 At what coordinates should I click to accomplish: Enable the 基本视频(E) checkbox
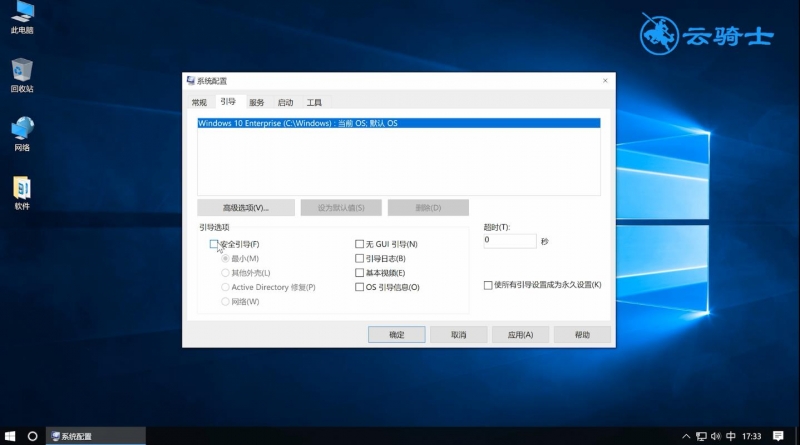pos(360,273)
